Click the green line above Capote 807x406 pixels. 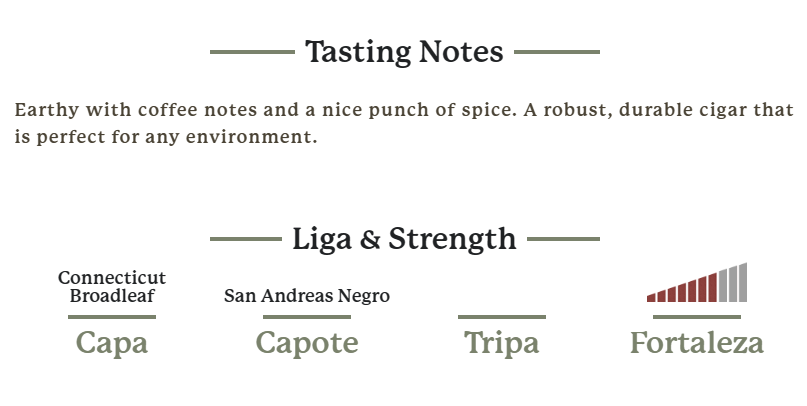307,317
